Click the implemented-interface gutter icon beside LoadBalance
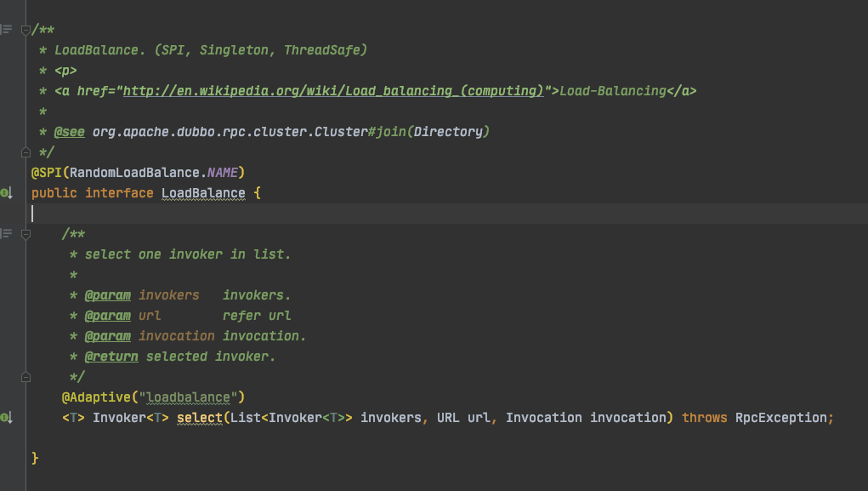Viewport: 868px width, 491px height. click(6, 193)
